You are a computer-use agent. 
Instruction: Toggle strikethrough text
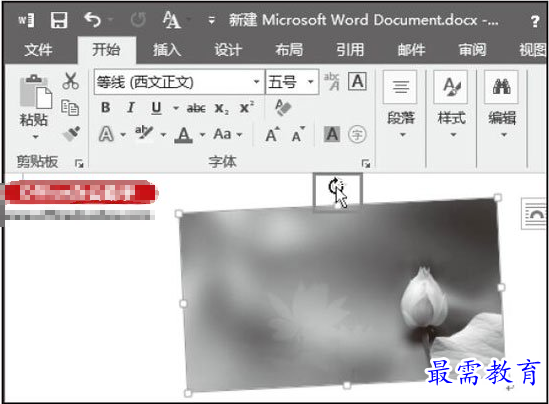(x=196, y=108)
